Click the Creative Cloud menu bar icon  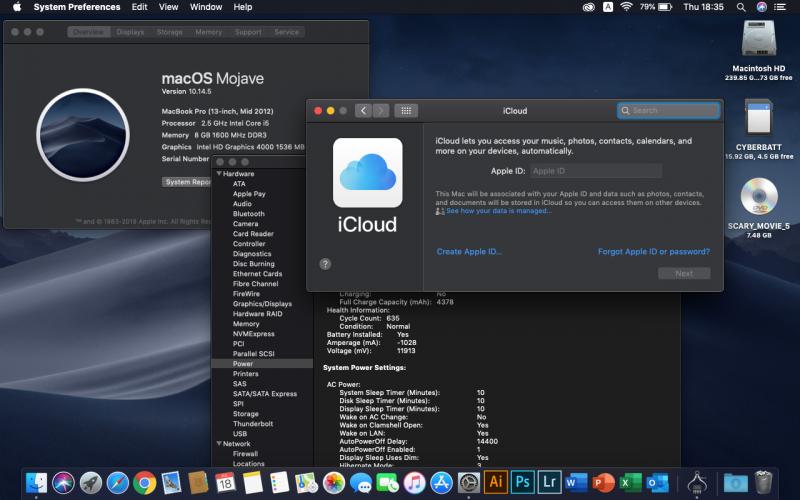click(588, 7)
